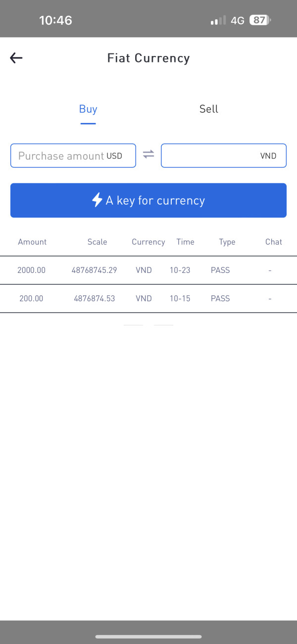Tap the Chat dash for 10-15 order
Screen dimensions: 297x644
coord(270,299)
